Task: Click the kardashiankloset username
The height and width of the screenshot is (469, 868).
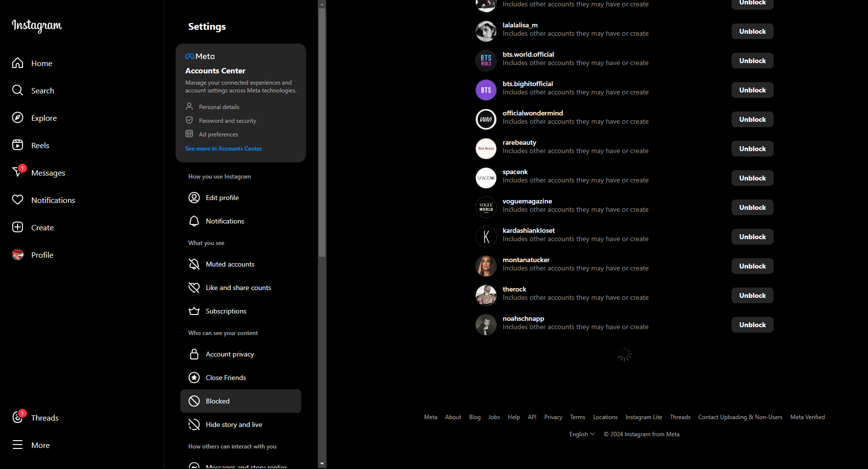Action: tap(529, 230)
